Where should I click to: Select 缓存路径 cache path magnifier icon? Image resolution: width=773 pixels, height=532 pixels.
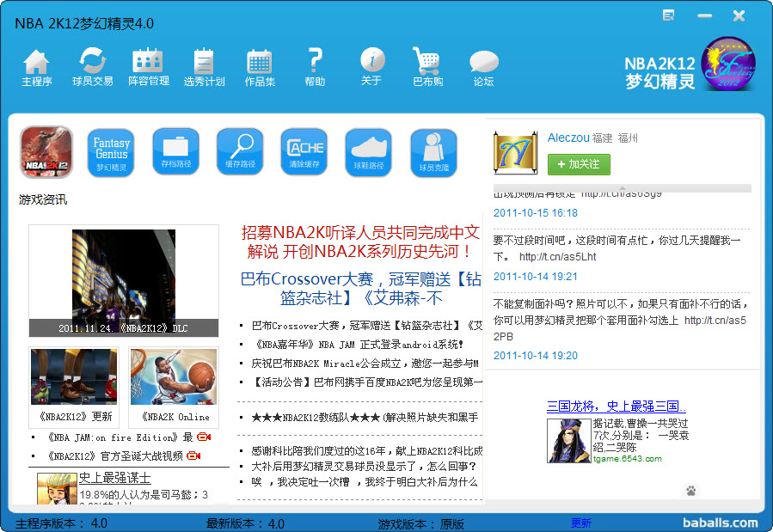240,152
